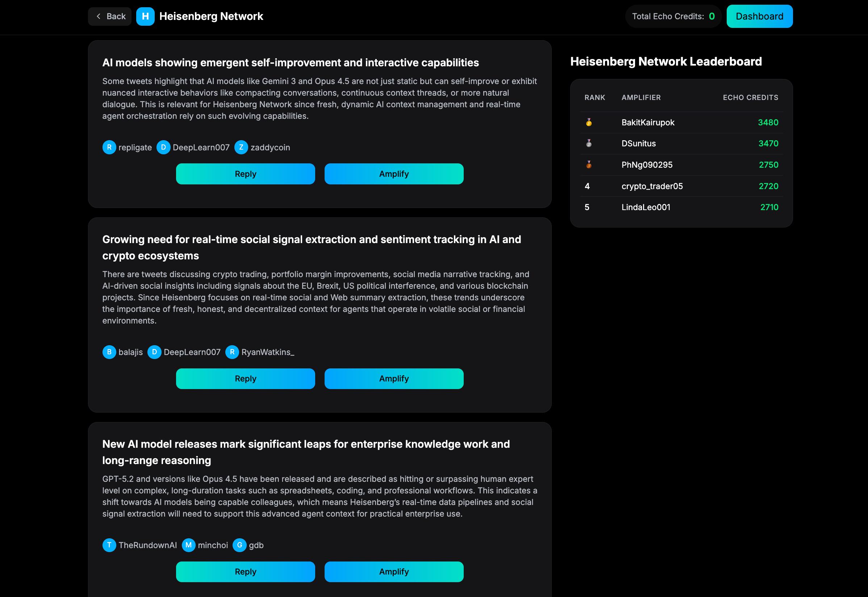Open replicate's avatar icon
This screenshot has height=597, width=868.
tap(109, 147)
